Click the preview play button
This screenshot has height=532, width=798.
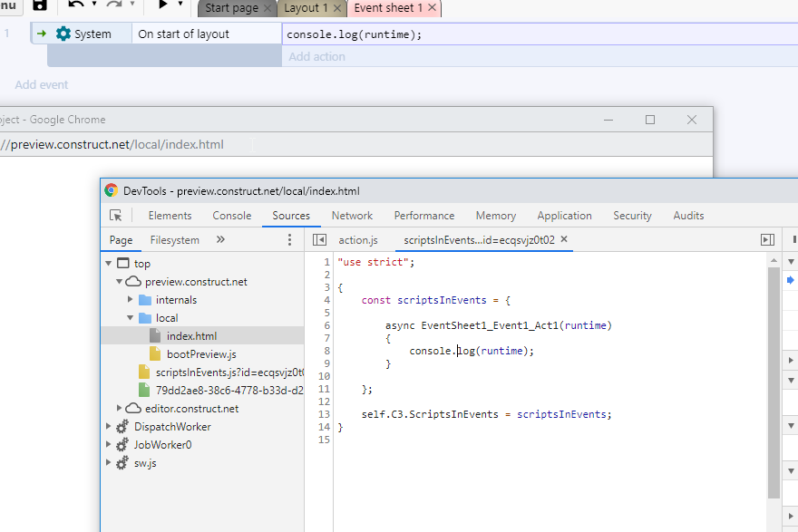[x=163, y=5]
